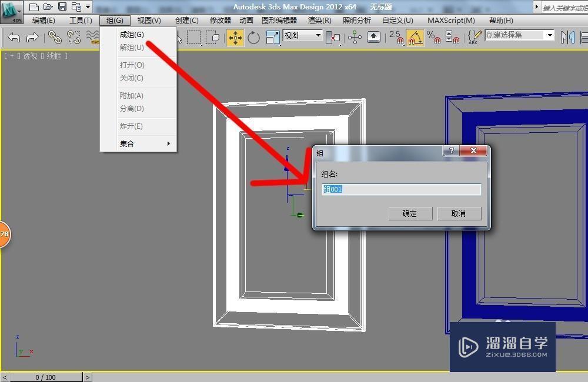Image resolution: width=588 pixels, height=382 pixels.
Task: Click the Redo arrow icon
Action: pyautogui.click(x=32, y=38)
